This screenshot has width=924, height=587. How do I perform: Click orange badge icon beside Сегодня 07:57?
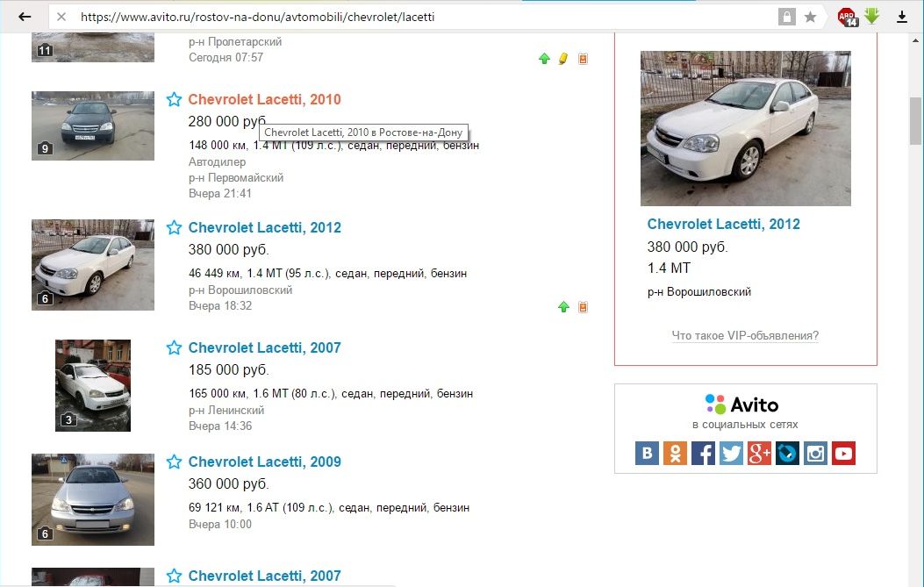pyautogui.click(x=583, y=58)
